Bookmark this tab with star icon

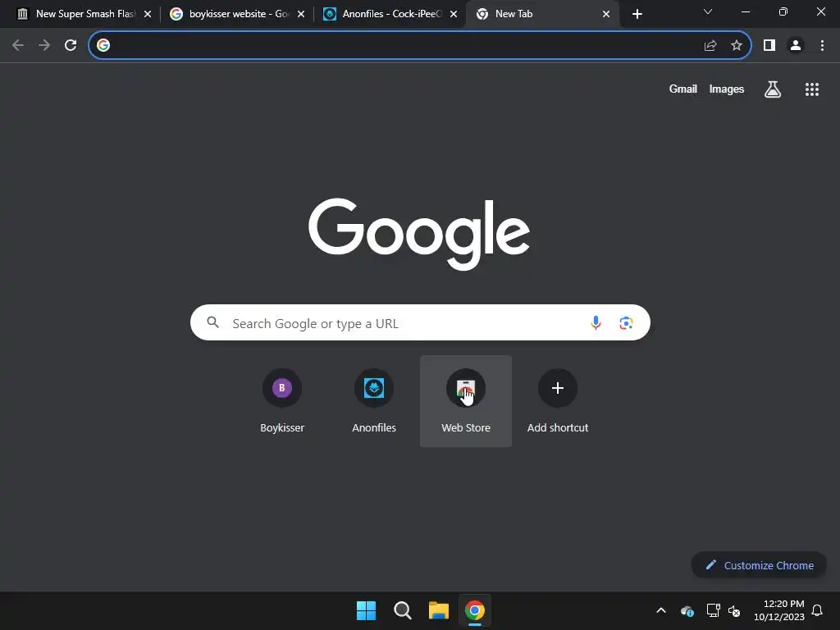click(x=737, y=46)
